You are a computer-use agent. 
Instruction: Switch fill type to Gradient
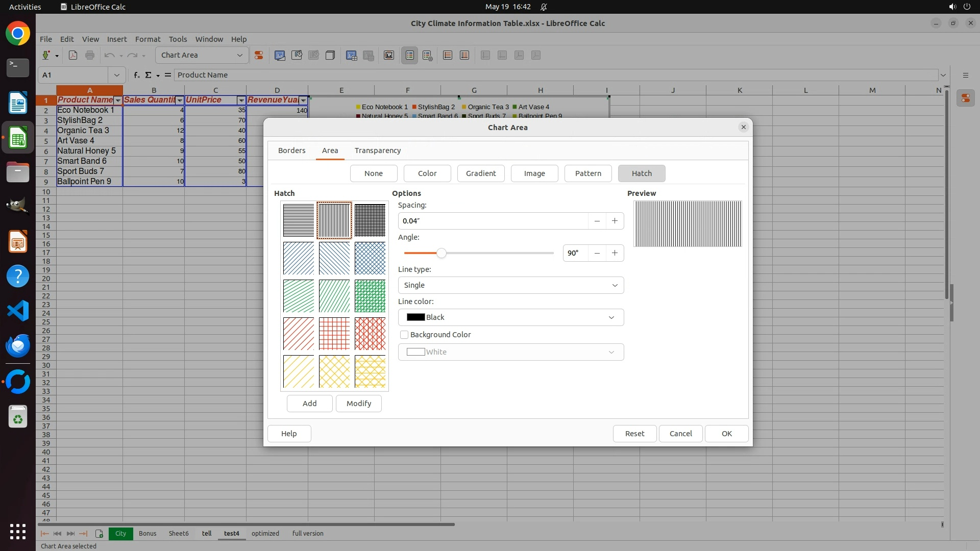(x=480, y=173)
